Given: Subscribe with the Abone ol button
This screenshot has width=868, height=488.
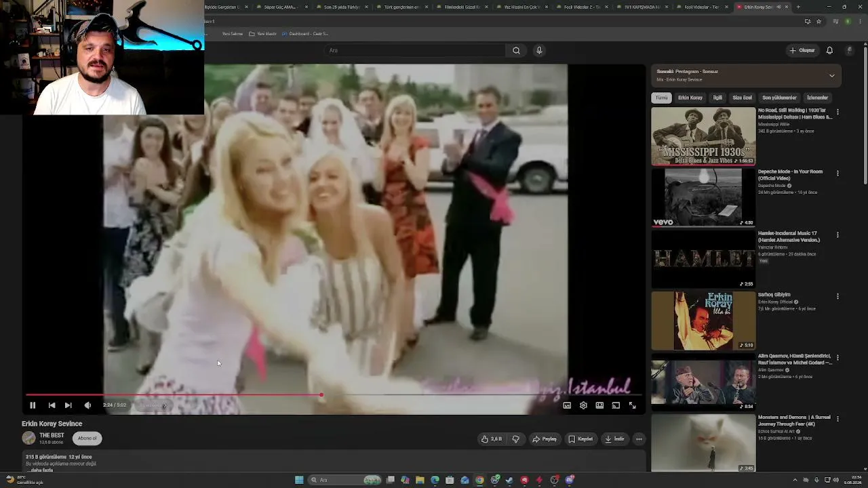Looking at the screenshot, I should [x=87, y=439].
